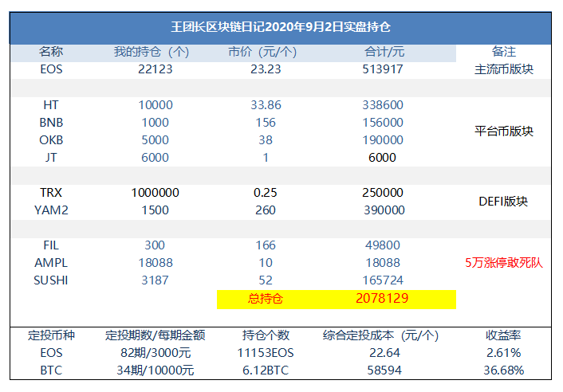Screen dimensions: 563x392
Task: Click the EOS price 23.23
Action: pos(266,69)
